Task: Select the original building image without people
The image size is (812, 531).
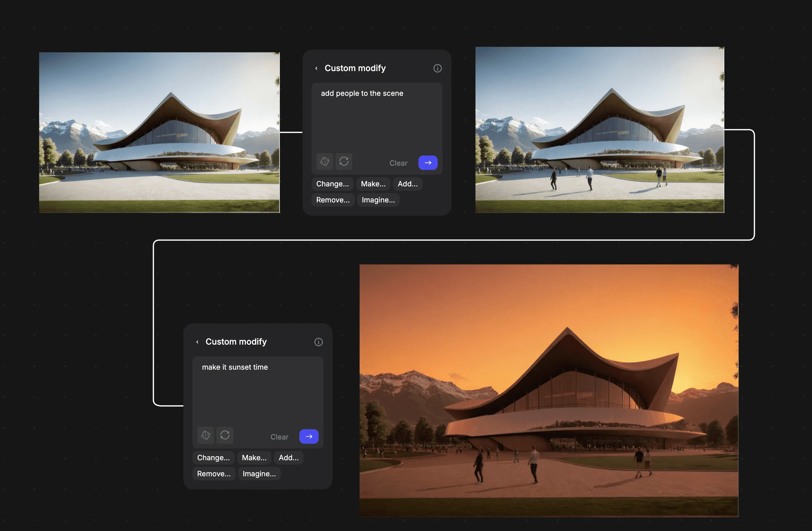Action: [159, 133]
